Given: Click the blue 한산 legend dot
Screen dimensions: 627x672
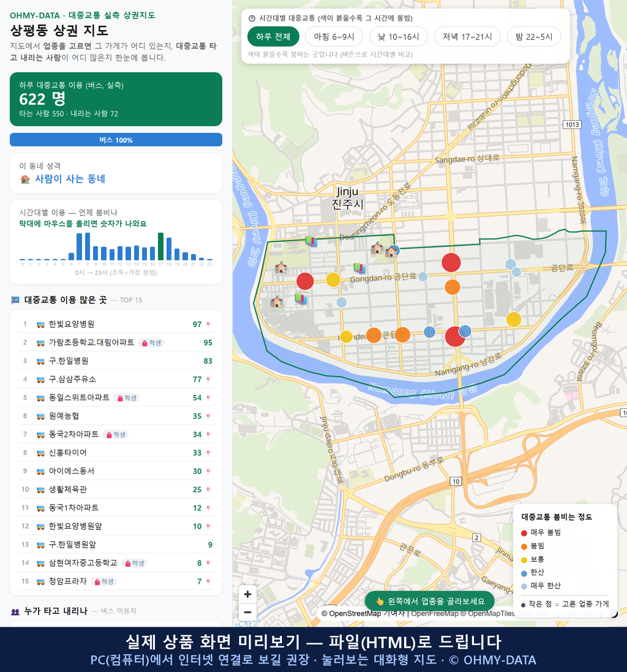Looking at the screenshot, I should tap(524, 573).
